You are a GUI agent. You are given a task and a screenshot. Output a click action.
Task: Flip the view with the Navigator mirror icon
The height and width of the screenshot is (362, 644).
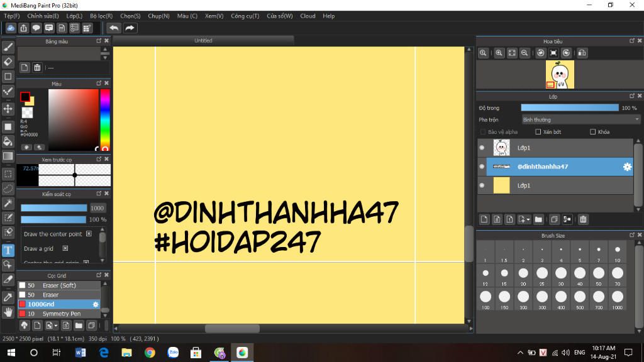(x=582, y=53)
